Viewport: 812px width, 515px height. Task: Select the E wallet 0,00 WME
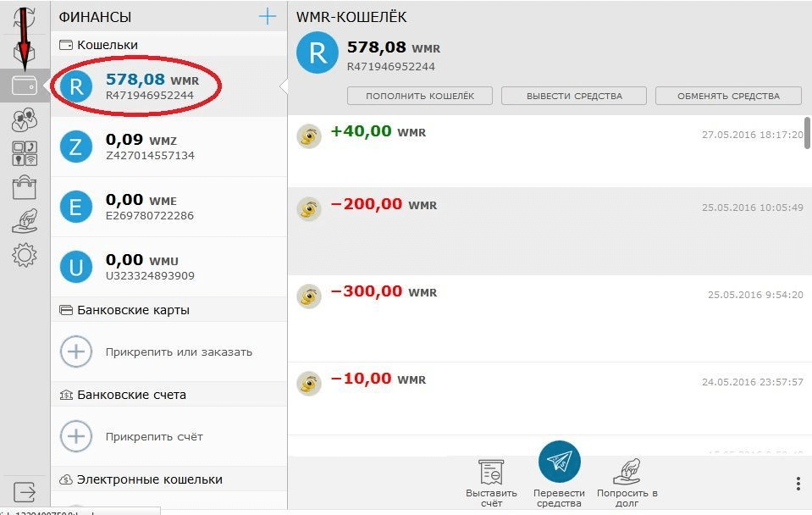coord(168,207)
